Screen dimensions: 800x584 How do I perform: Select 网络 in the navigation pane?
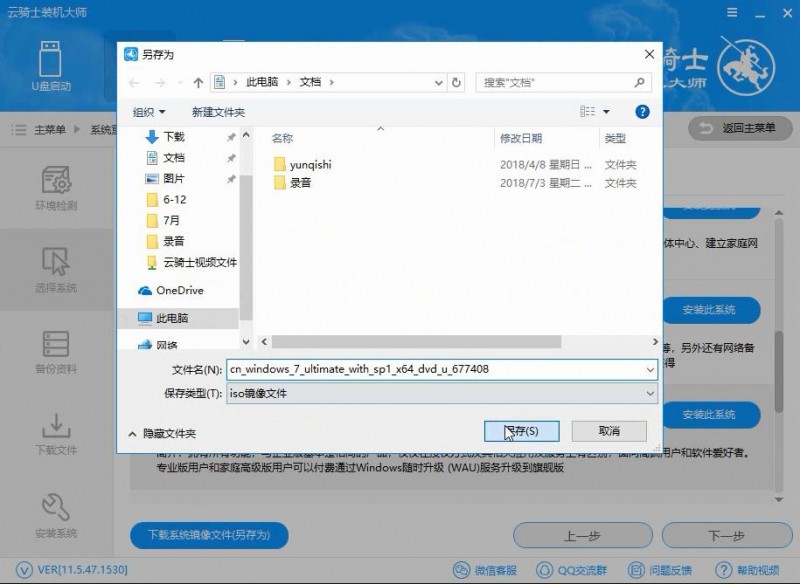click(x=158, y=344)
